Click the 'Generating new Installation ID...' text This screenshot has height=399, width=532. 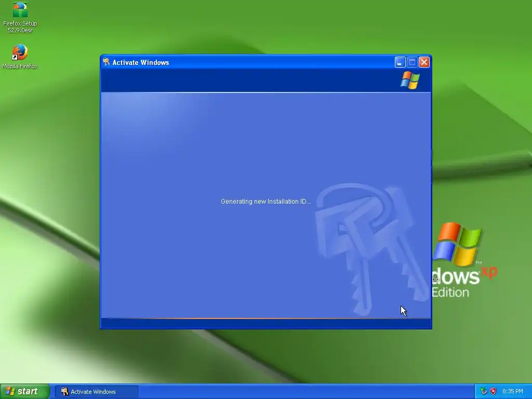pos(265,202)
